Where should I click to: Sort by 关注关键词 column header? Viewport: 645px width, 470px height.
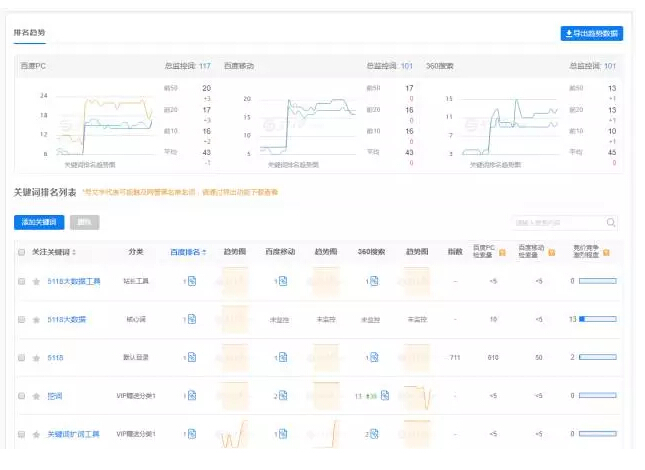[54, 252]
